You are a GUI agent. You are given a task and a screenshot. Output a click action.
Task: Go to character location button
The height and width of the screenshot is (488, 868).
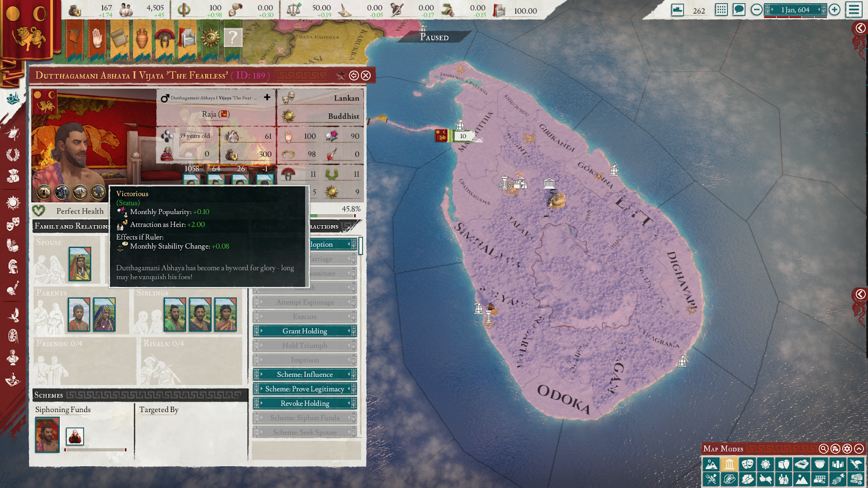[x=354, y=75]
